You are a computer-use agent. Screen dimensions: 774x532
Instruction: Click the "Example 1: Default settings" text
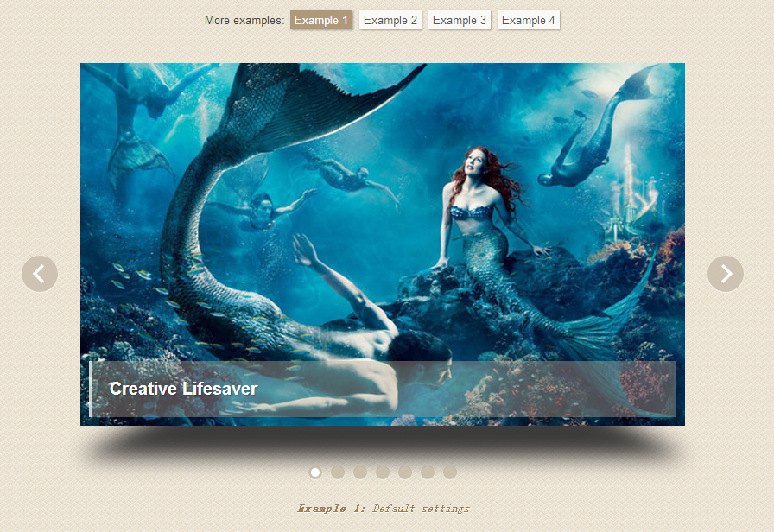pos(383,509)
